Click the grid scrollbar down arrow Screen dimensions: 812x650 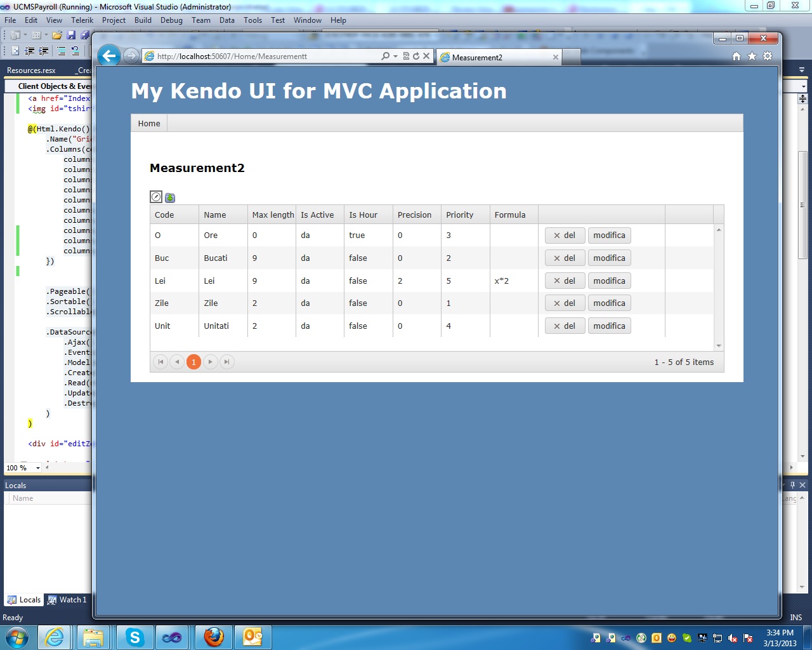click(719, 346)
